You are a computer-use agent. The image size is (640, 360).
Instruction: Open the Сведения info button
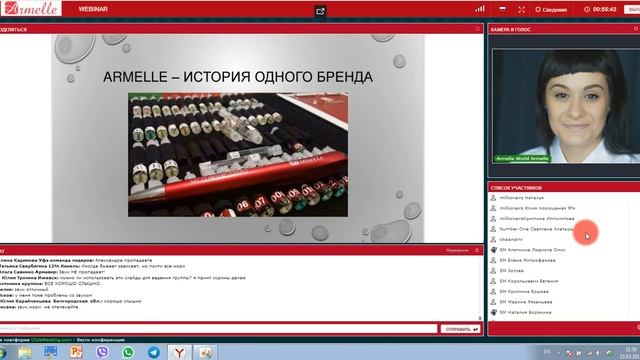[x=551, y=9]
